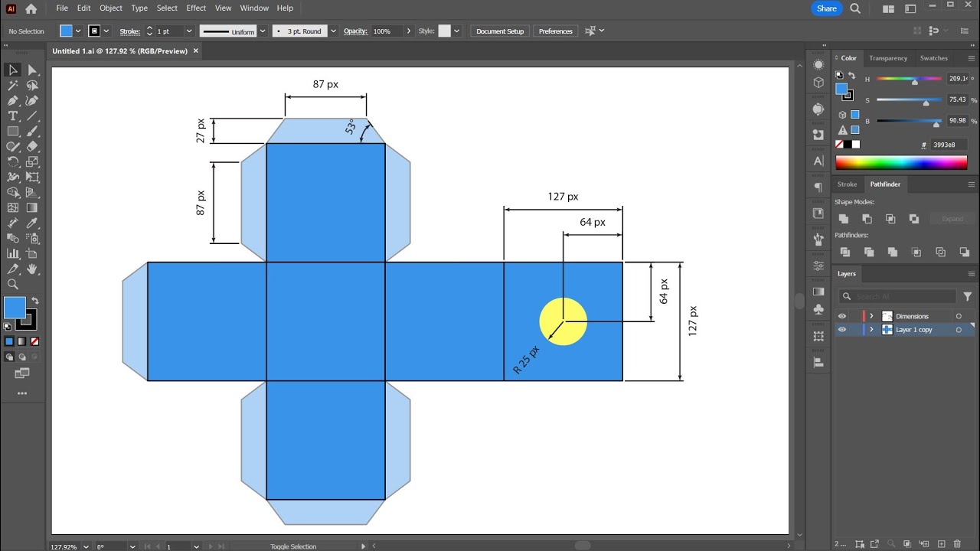Click the Preferences button
This screenshot has width=980, height=551.
click(556, 31)
